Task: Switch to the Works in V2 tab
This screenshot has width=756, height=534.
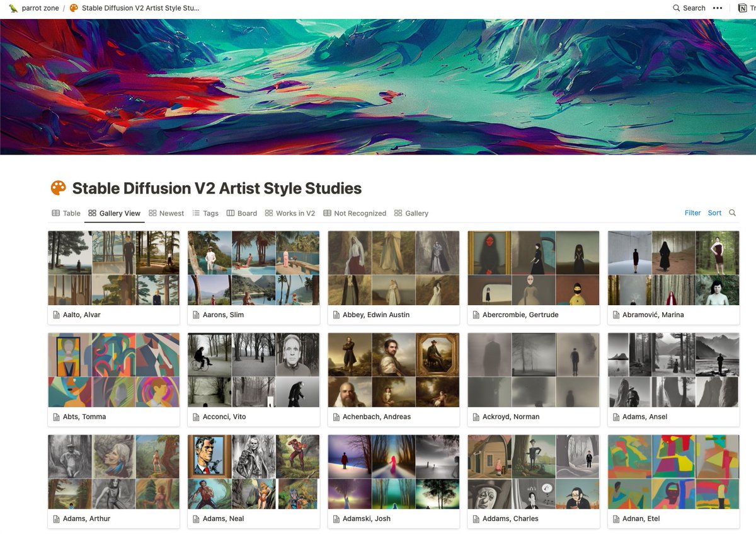Action: coord(290,213)
